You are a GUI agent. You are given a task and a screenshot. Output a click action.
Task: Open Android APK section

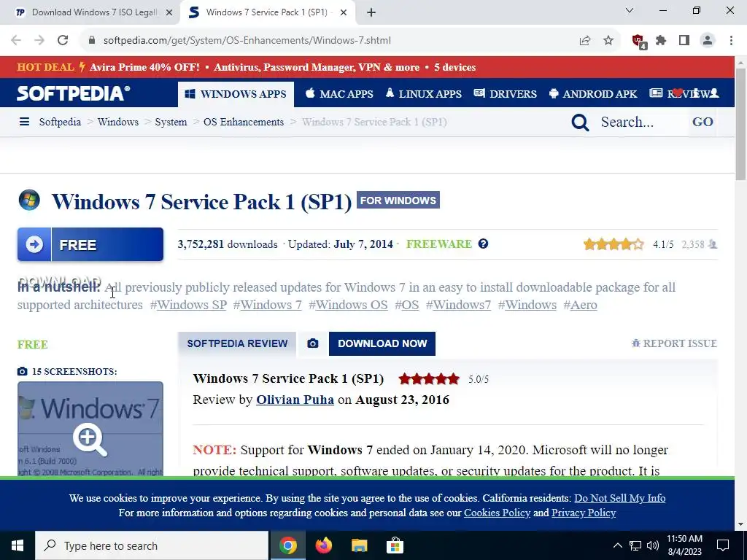(593, 94)
